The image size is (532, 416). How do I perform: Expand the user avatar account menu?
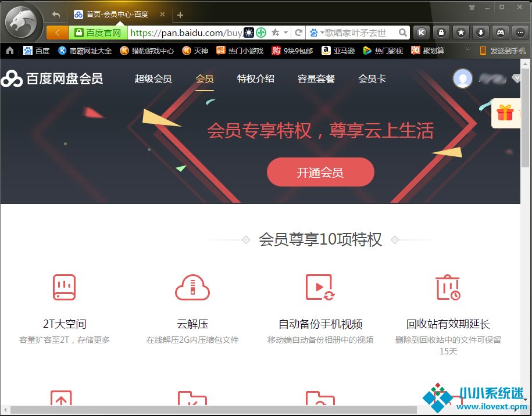coord(516,78)
